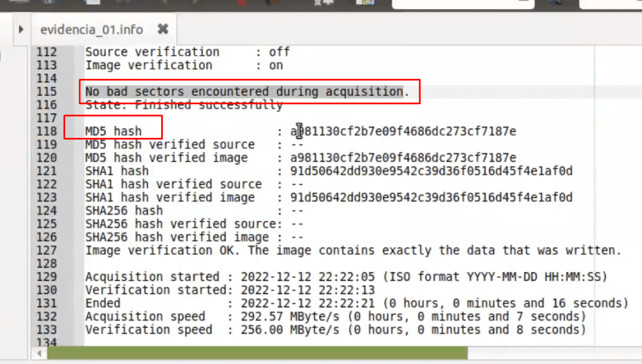
Task: Click the red record icon in top toolbar
Action: point(241,3)
